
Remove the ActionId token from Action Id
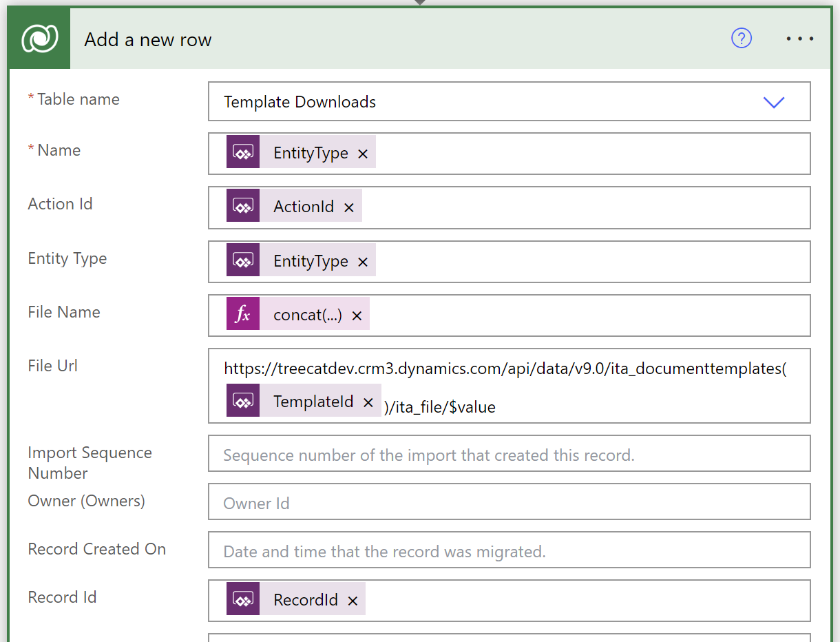tap(348, 207)
